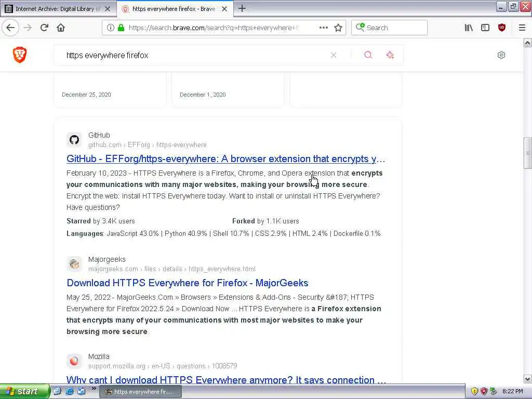Click the December 1, 2020 card
The height and width of the screenshot is (399, 532).
click(228, 90)
